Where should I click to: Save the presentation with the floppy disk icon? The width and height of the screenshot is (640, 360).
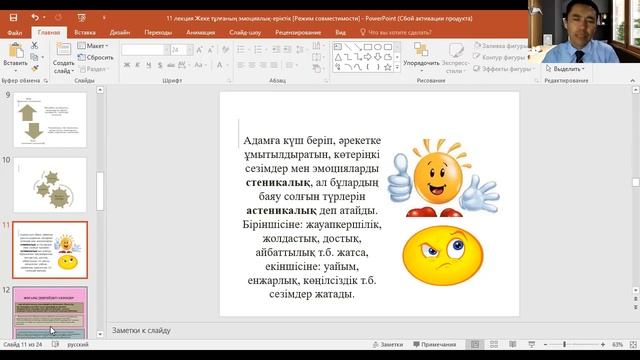click(x=13, y=18)
